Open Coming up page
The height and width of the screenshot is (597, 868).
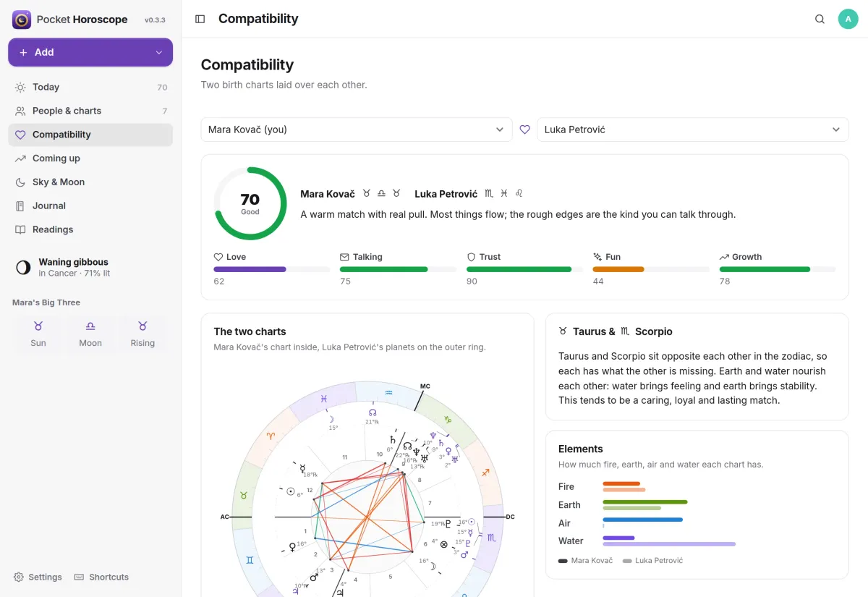pos(90,158)
